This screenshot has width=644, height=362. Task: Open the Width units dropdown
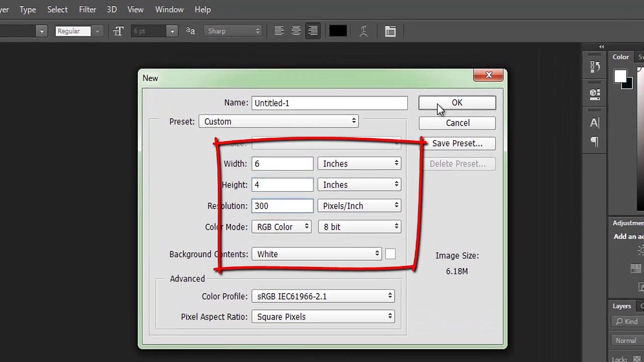[359, 163]
